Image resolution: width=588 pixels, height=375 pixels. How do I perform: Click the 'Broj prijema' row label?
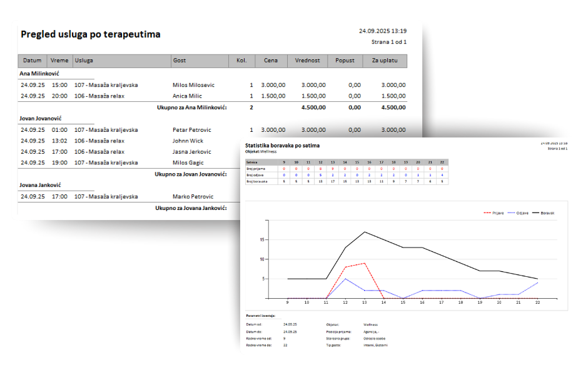point(256,168)
